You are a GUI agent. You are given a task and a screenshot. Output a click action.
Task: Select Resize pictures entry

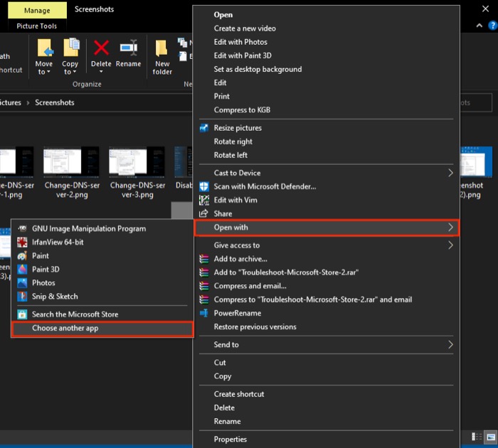(x=326, y=128)
